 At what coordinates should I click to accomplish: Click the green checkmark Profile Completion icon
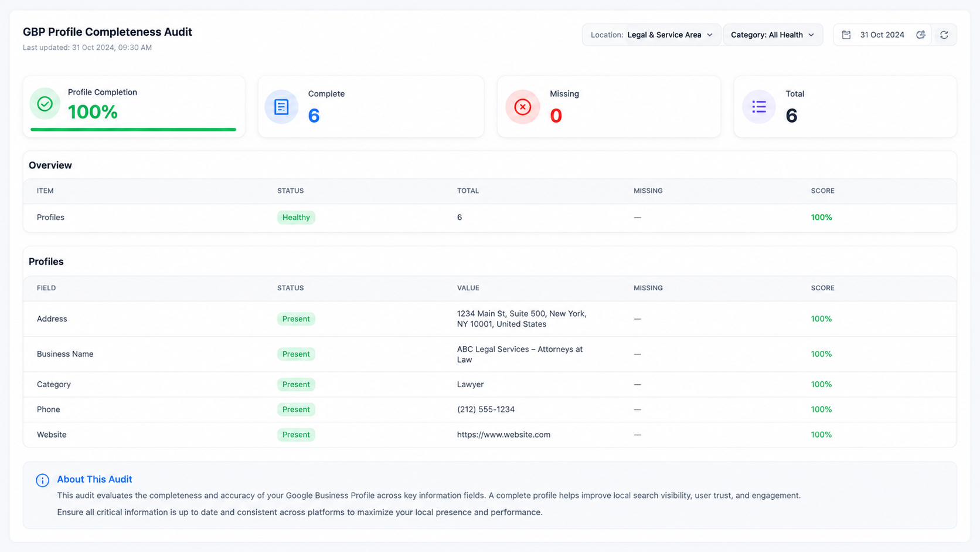[45, 104]
